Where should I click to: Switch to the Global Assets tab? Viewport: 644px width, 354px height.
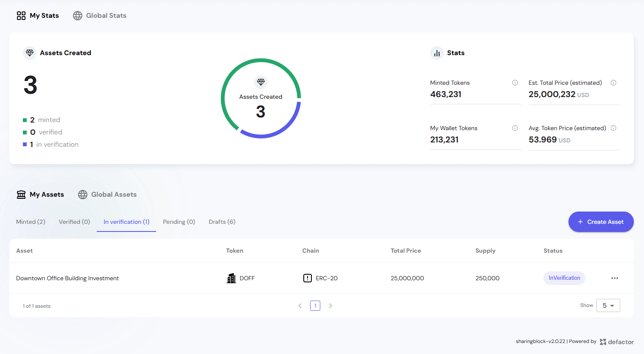point(107,195)
